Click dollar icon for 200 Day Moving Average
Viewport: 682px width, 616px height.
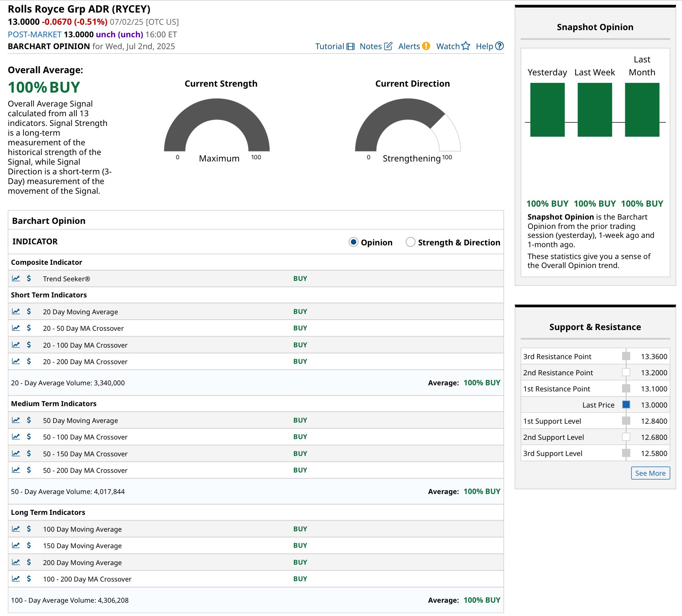click(29, 562)
